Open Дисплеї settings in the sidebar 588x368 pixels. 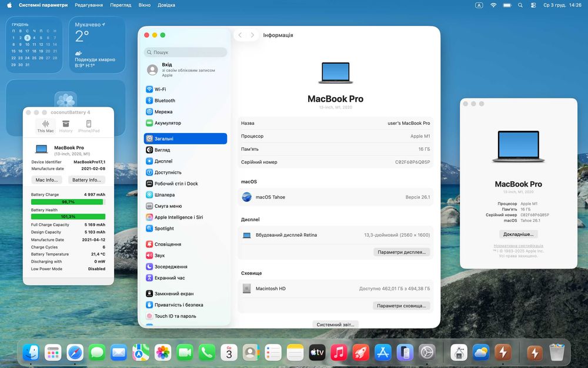point(185,161)
